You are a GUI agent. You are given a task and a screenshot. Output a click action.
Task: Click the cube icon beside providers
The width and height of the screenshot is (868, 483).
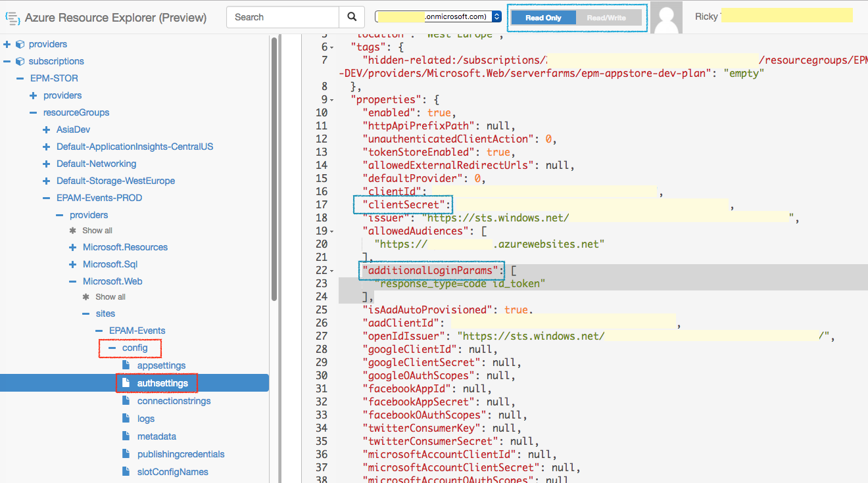(x=20, y=44)
